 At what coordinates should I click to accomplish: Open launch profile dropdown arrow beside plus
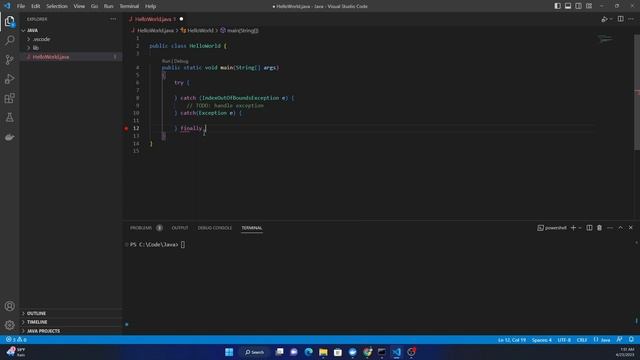pos(580,228)
